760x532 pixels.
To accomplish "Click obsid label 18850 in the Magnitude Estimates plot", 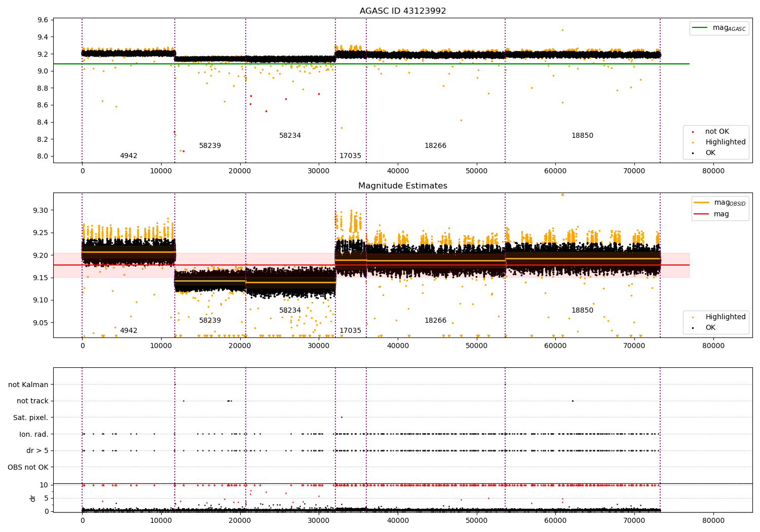I will click(x=582, y=311).
